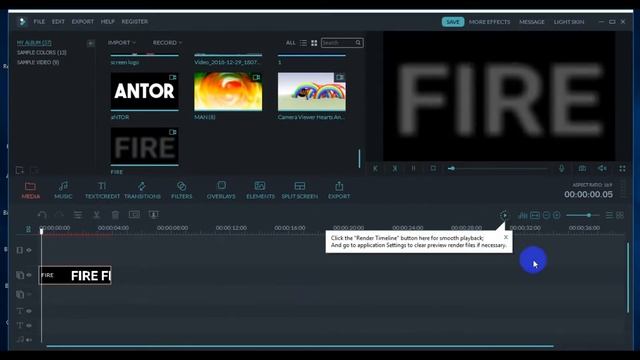Click the preview progress slider
The height and width of the screenshot is (360, 640).
pyautogui.click(x=497, y=168)
